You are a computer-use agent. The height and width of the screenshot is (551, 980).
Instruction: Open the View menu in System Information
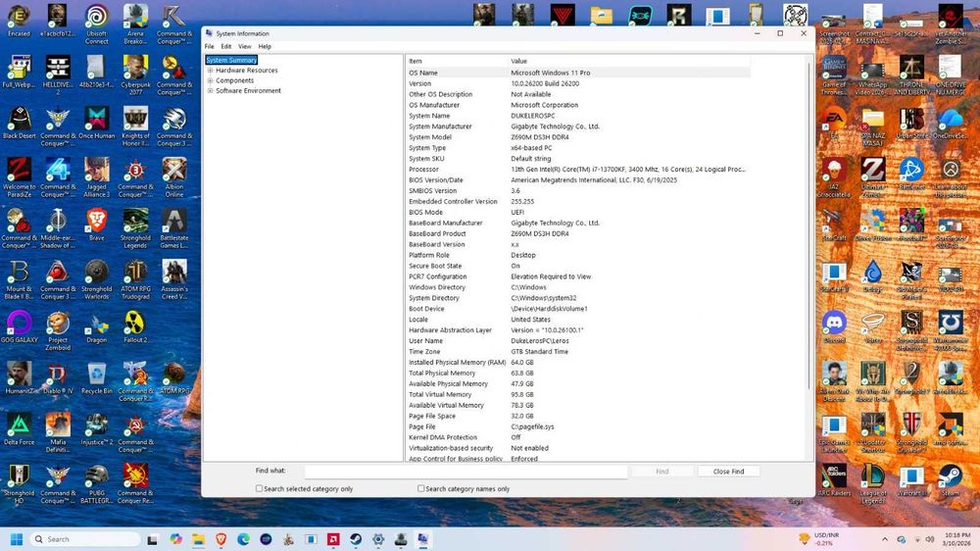pyautogui.click(x=244, y=46)
